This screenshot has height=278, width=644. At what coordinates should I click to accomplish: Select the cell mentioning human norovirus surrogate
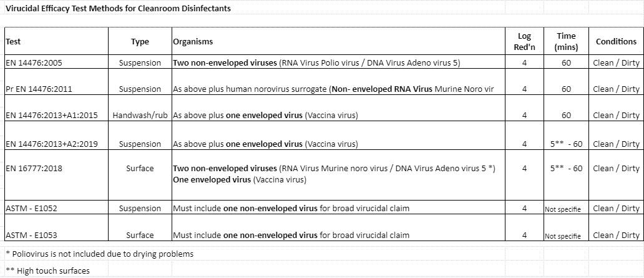[x=333, y=89]
